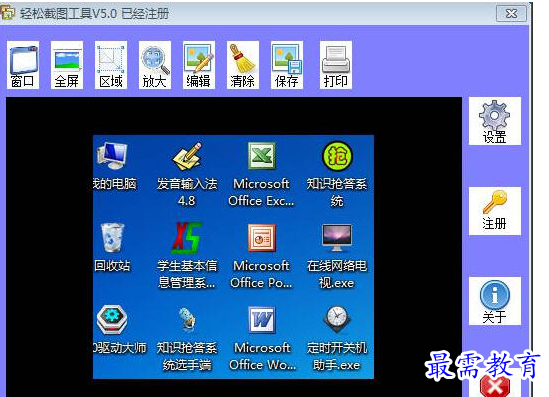Open 设置 settings gear
549x397 pixels.
(x=495, y=121)
